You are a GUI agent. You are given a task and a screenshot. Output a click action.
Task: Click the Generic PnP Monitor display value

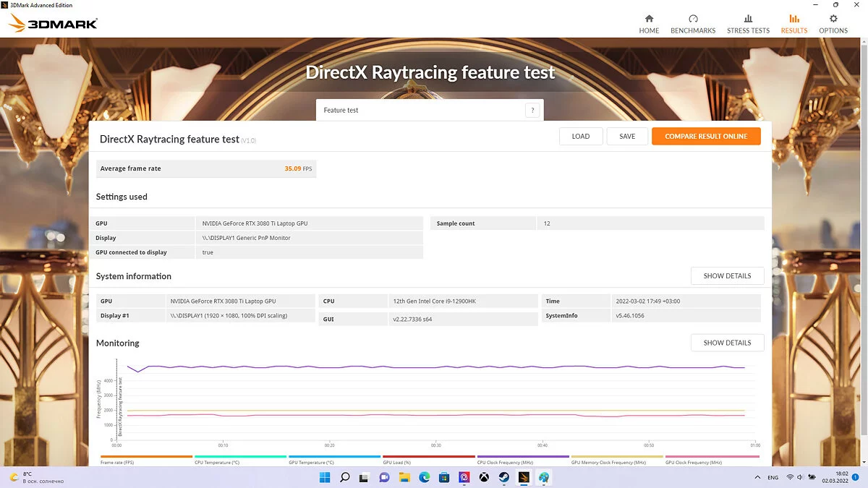point(246,238)
